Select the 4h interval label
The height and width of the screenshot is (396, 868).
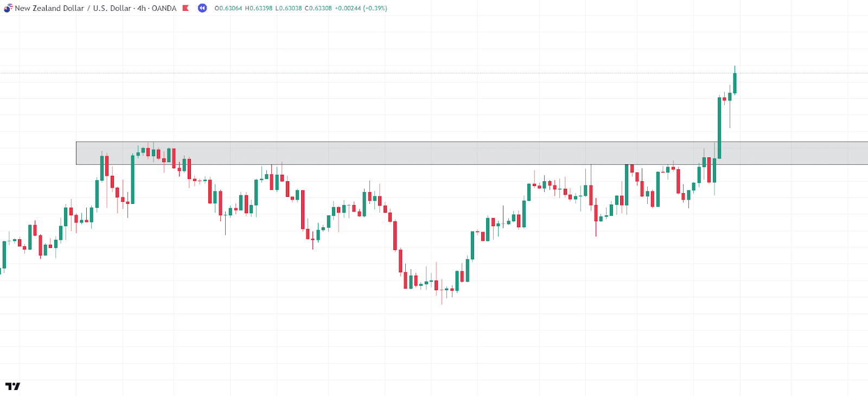pos(141,8)
